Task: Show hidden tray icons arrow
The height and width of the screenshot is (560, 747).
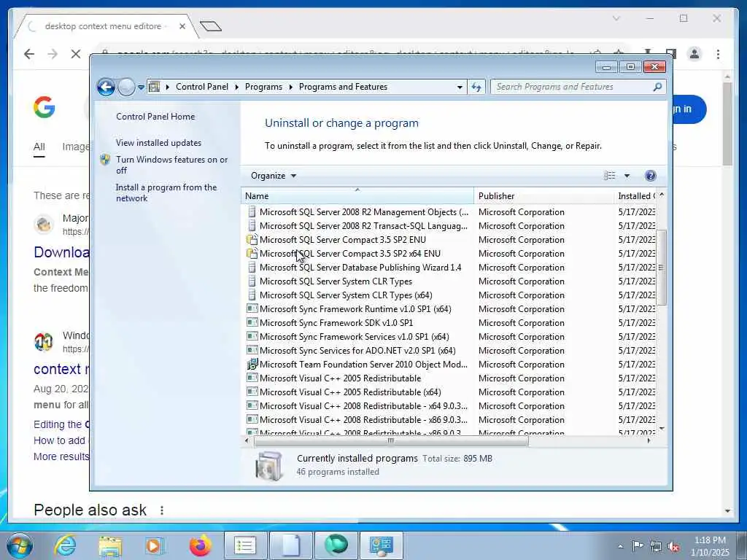Action: click(620, 546)
